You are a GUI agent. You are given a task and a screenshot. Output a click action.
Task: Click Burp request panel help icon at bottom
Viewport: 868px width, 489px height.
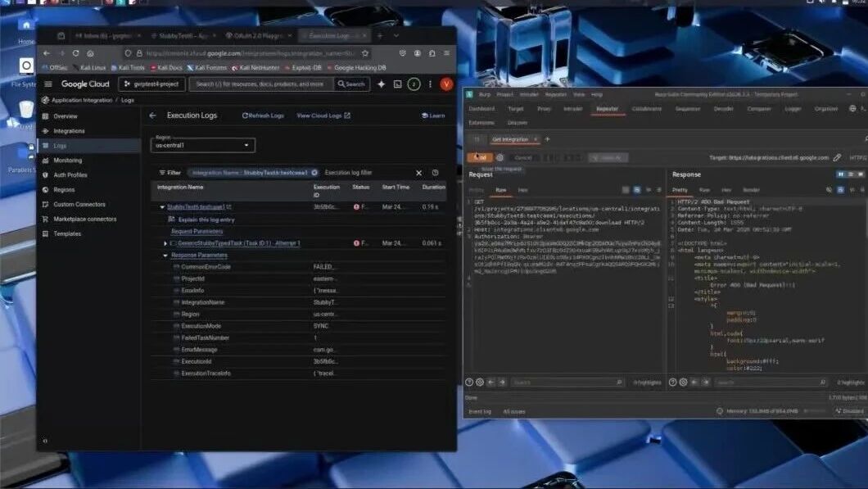click(469, 383)
